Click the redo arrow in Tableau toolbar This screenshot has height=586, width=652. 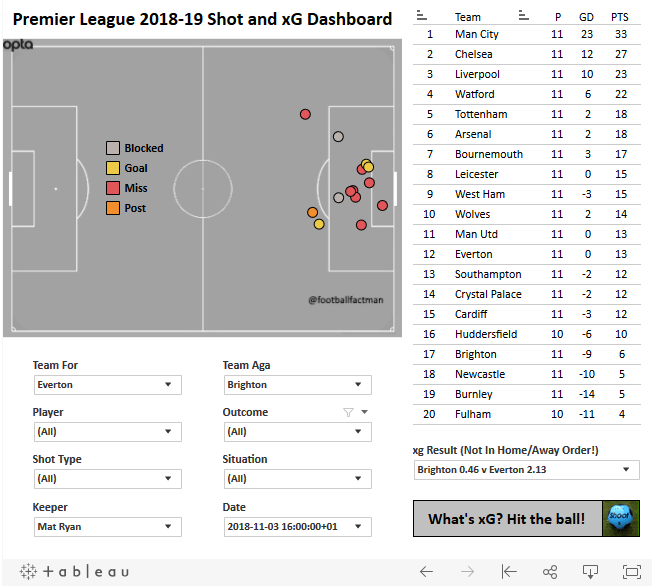click(x=467, y=571)
